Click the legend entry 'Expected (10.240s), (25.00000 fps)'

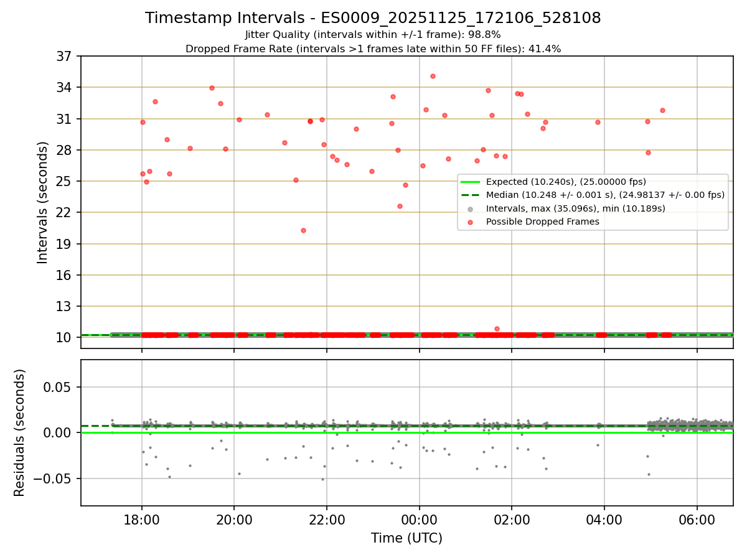coord(566,182)
